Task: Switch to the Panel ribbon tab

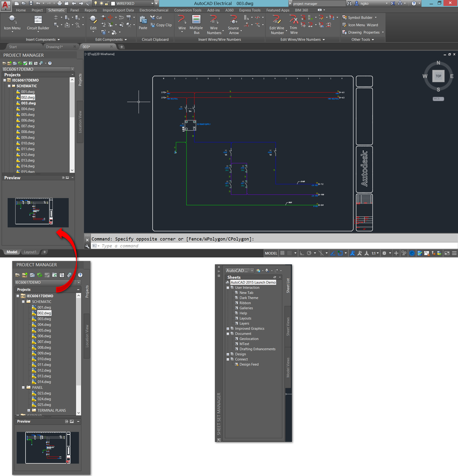Action: [74, 10]
